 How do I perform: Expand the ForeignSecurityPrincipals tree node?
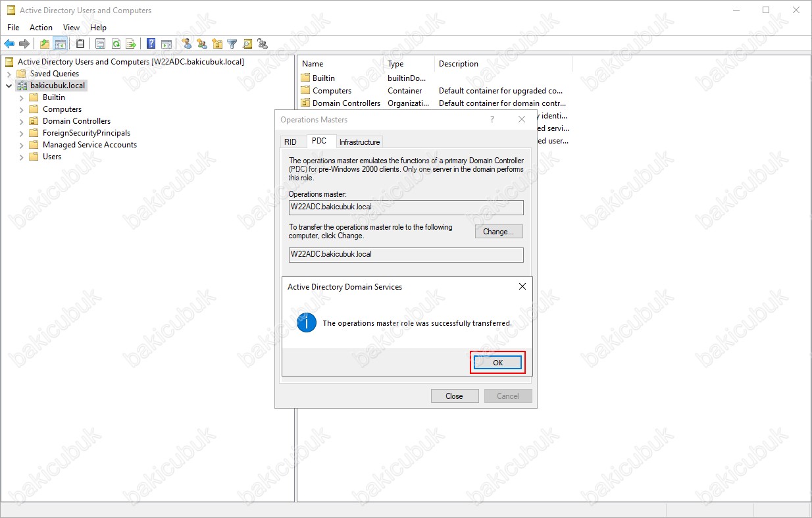[x=22, y=133]
